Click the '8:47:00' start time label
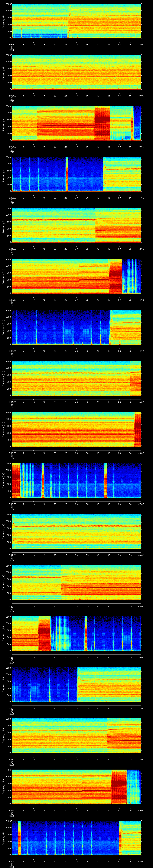The height and width of the screenshot is (868, 153). [12, 555]
